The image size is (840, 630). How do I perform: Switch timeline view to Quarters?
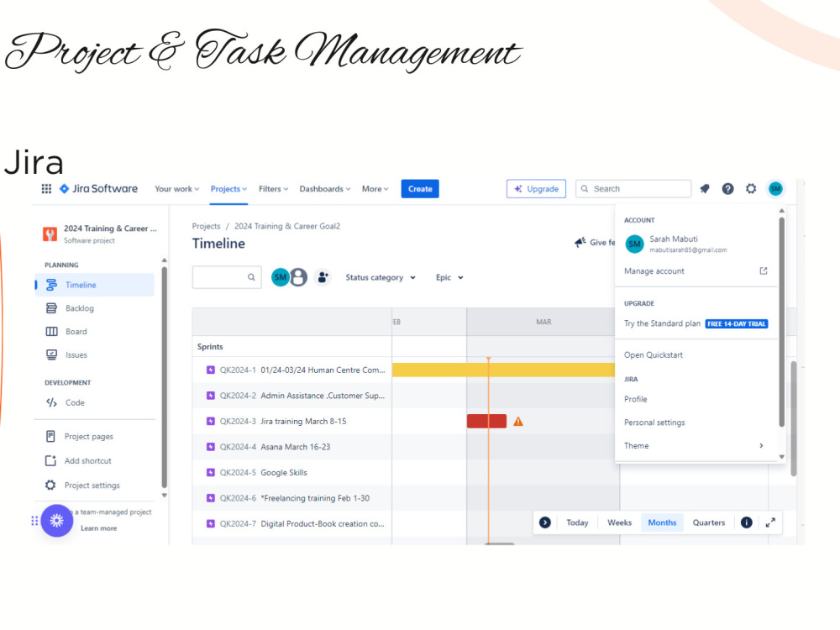point(708,522)
